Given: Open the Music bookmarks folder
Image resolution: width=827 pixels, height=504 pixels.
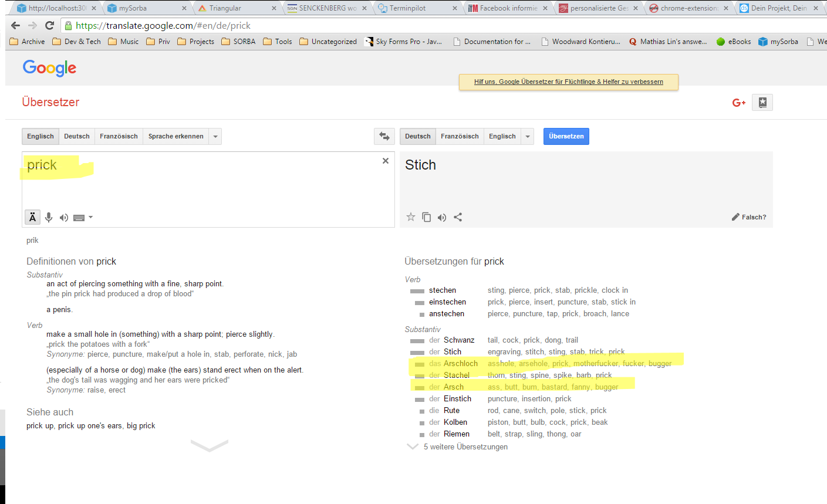Looking at the screenshot, I should click(x=123, y=42).
